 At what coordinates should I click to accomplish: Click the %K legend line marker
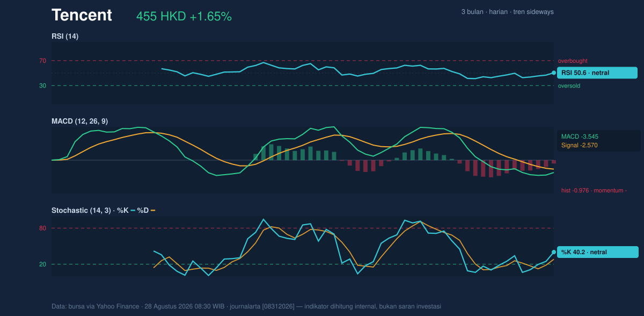click(133, 210)
